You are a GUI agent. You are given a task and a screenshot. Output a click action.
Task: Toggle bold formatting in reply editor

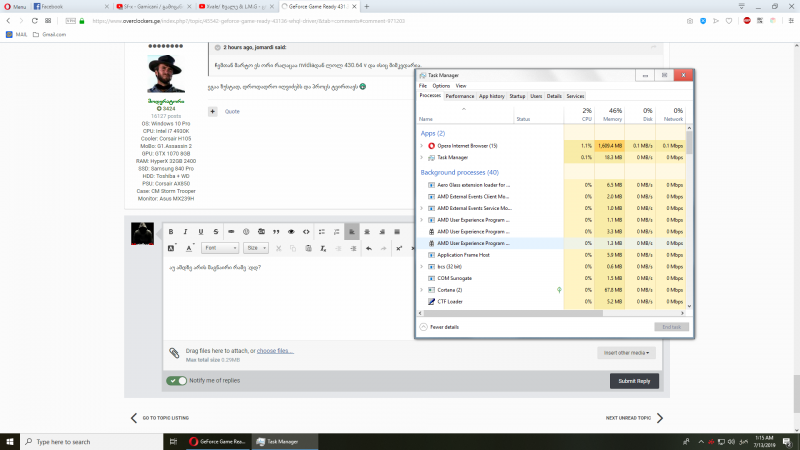click(x=171, y=231)
